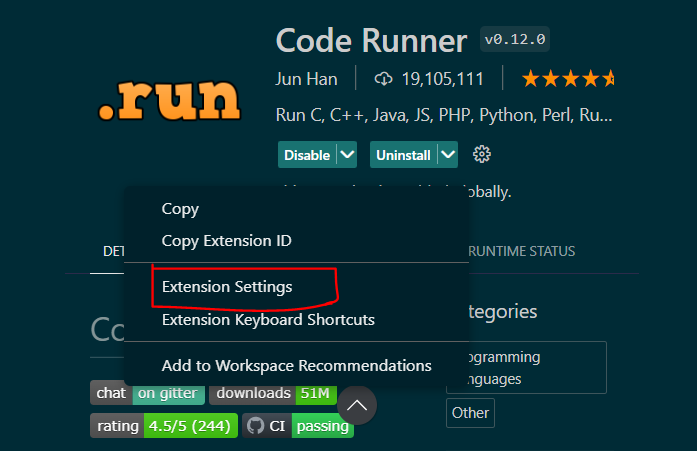Click the version v0.12.0 label
The width and height of the screenshot is (697, 451).
[515, 40]
